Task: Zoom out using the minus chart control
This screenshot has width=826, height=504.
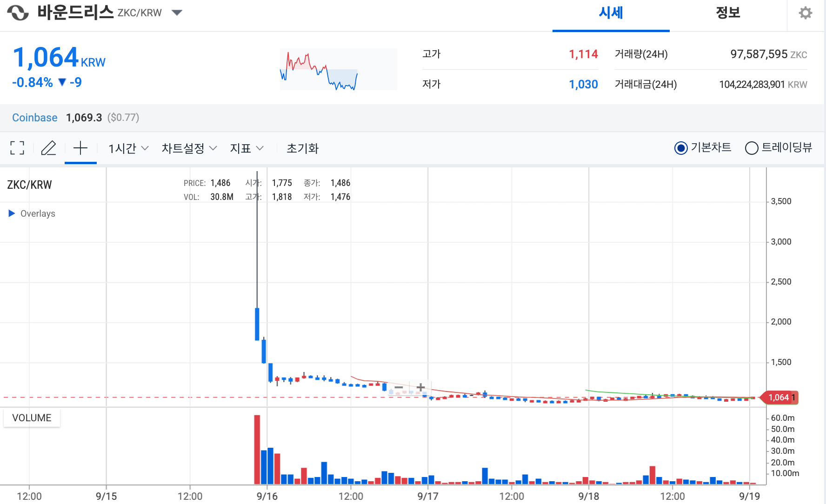Action: [399, 387]
